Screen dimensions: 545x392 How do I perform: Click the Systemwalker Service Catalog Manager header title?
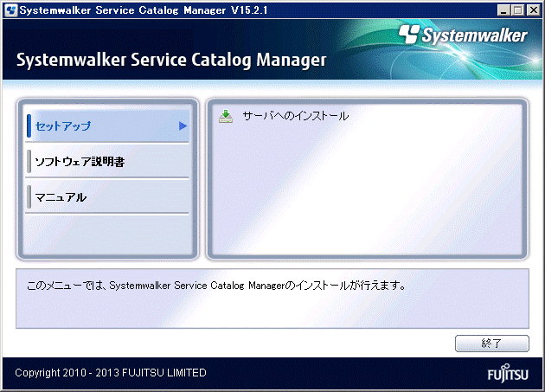point(170,60)
